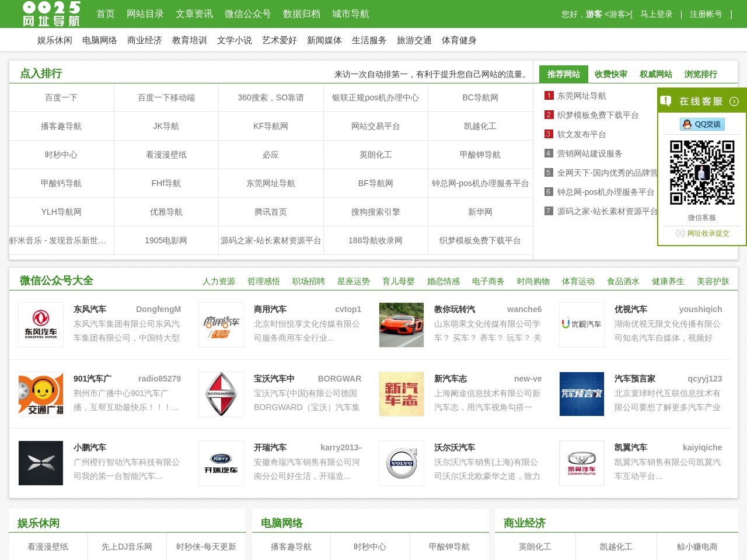The height and width of the screenshot is (560, 747).
Task: Collapse the 在线客服 panel arrow
Action: 734,101
